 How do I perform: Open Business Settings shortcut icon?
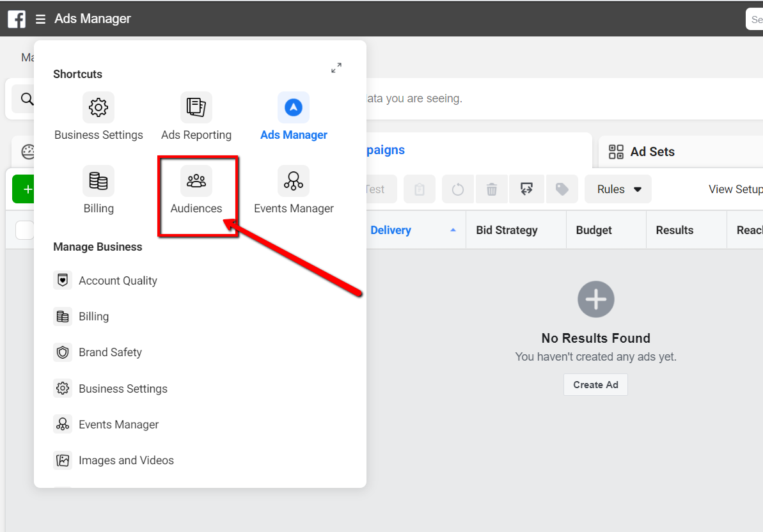tap(98, 107)
